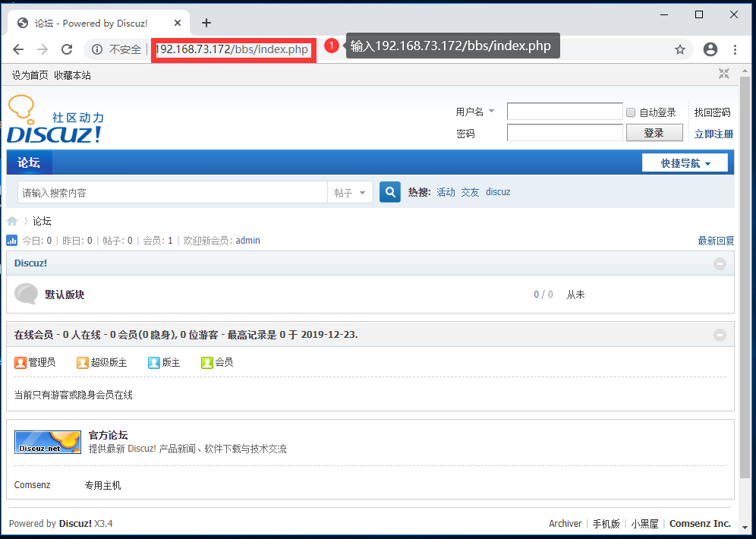Open the Comsenz Inc. footer link
The image size is (756, 539).
click(700, 524)
